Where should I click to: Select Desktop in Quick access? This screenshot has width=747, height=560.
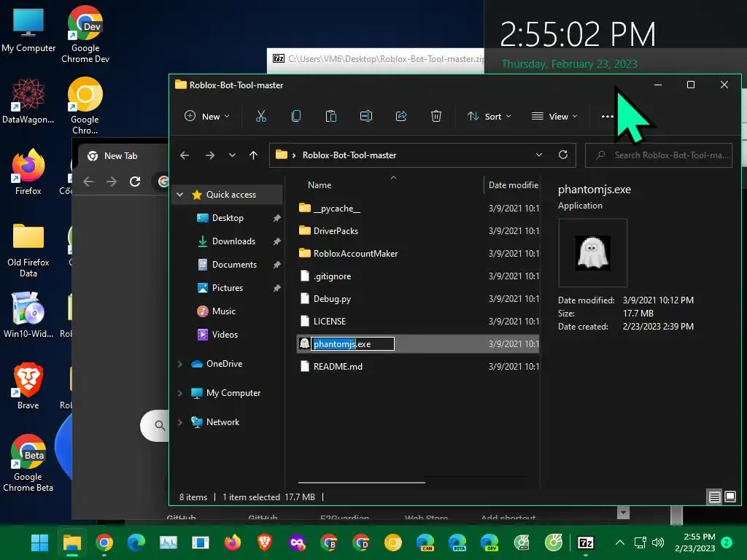[x=228, y=217]
